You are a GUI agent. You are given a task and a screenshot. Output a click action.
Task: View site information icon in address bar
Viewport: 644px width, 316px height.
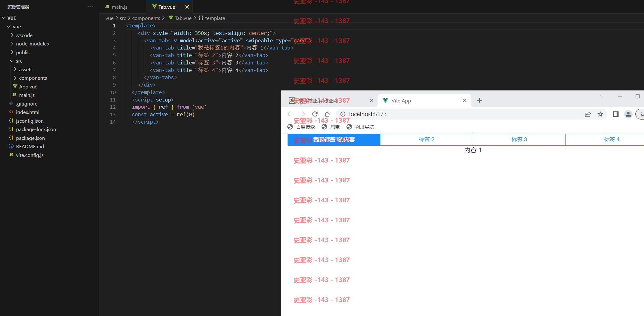coord(343,114)
